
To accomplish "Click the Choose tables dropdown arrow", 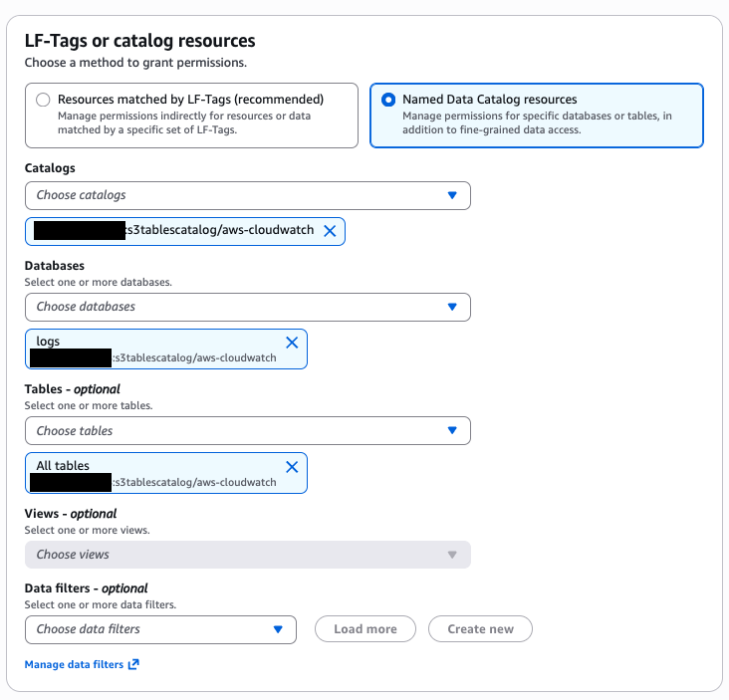I will click(452, 431).
